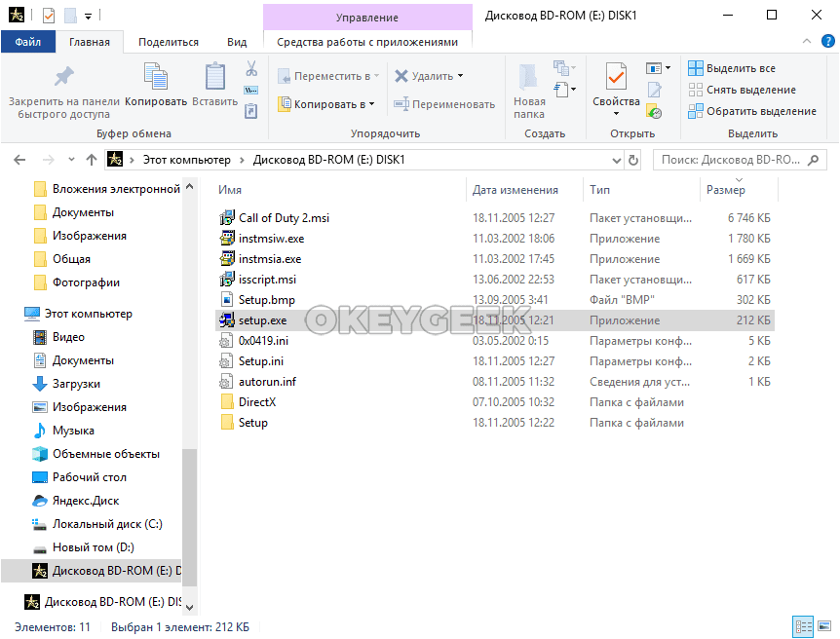This screenshot has height=639, width=840.
Task: Click the History icon in Open group
Action: point(655,112)
